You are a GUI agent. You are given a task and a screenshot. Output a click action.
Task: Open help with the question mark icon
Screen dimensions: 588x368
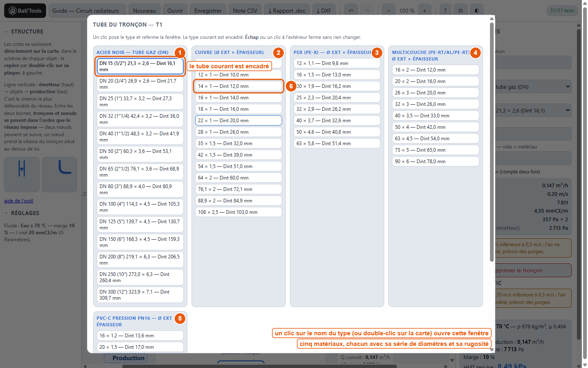[x=445, y=11]
